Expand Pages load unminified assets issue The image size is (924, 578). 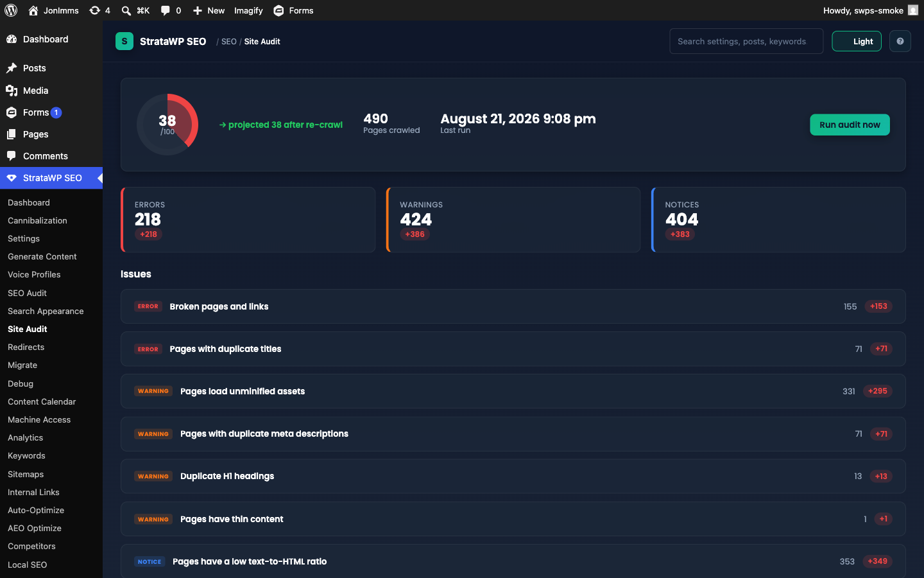(513, 391)
